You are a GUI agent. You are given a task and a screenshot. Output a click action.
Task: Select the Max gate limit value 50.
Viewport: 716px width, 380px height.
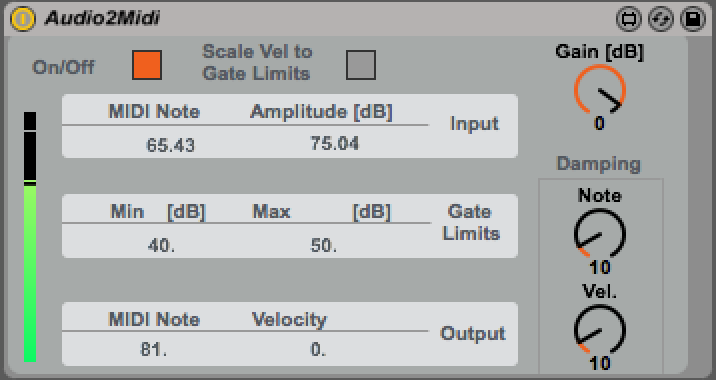(x=324, y=245)
